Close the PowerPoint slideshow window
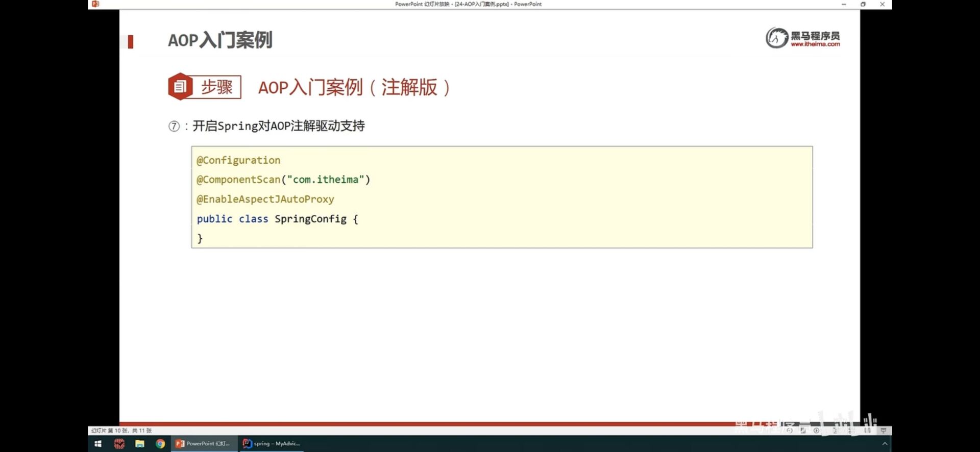This screenshot has height=452, width=980. 883,4
